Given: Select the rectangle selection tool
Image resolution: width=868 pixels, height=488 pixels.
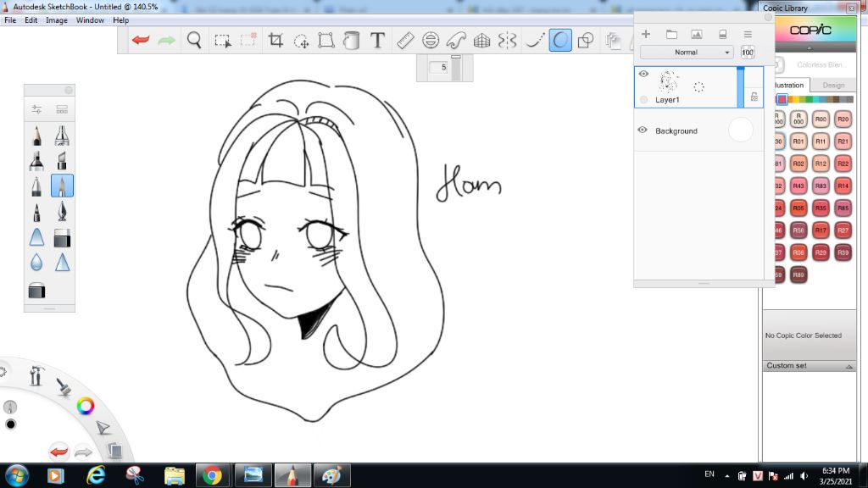Looking at the screenshot, I should pos(223,41).
